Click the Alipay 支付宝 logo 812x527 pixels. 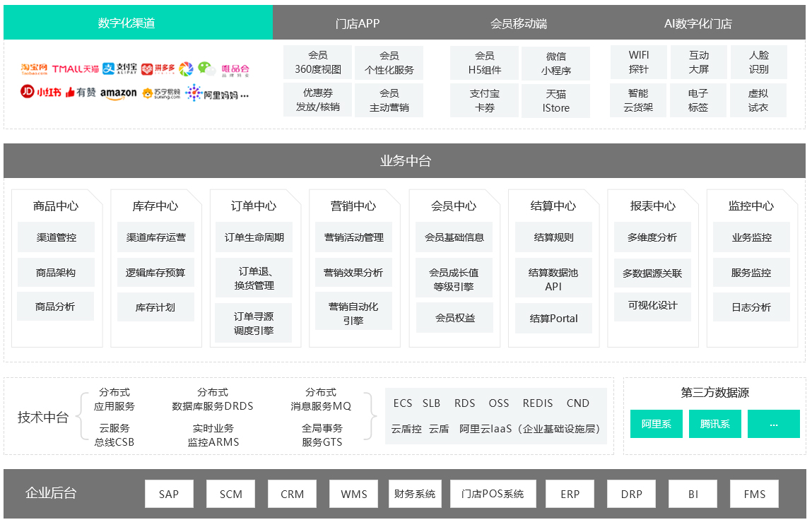pyautogui.click(x=119, y=69)
